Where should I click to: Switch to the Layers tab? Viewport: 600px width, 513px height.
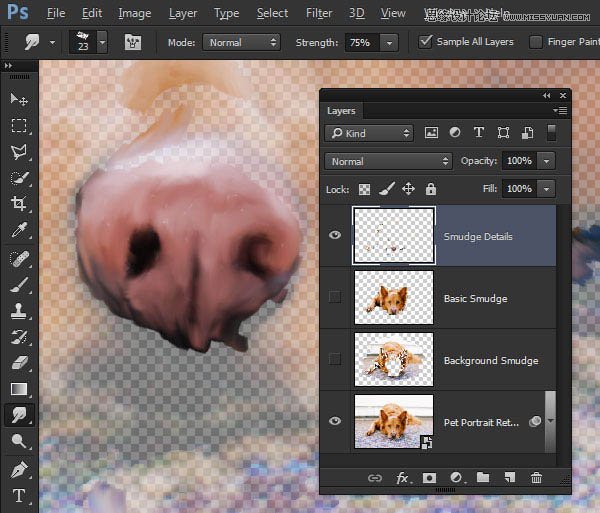(341, 111)
